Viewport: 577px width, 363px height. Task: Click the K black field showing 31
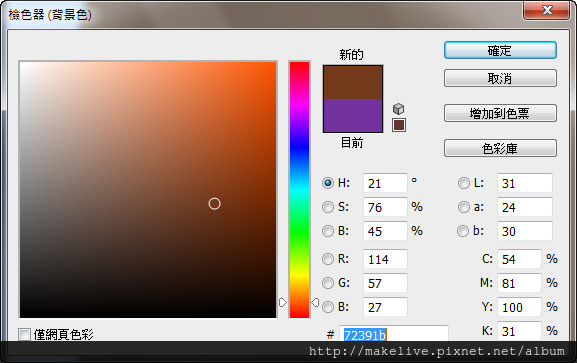click(x=519, y=331)
